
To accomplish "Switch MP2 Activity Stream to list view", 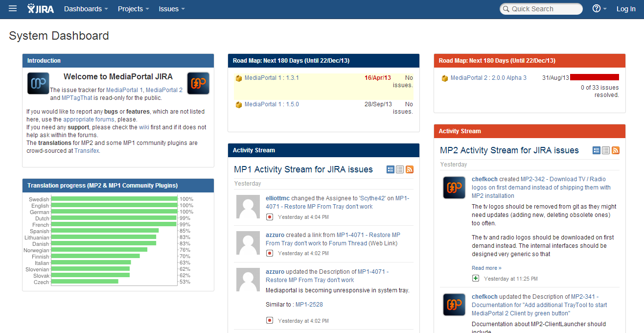I will (x=606, y=150).
